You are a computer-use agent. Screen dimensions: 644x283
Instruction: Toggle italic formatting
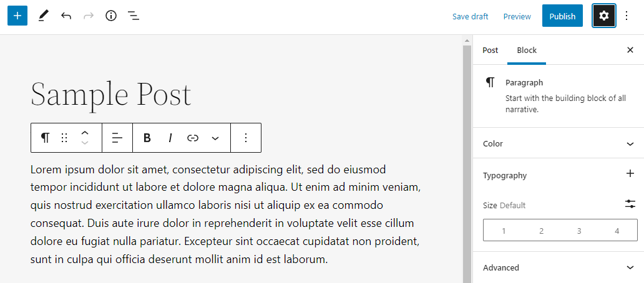(x=170, y=138)
